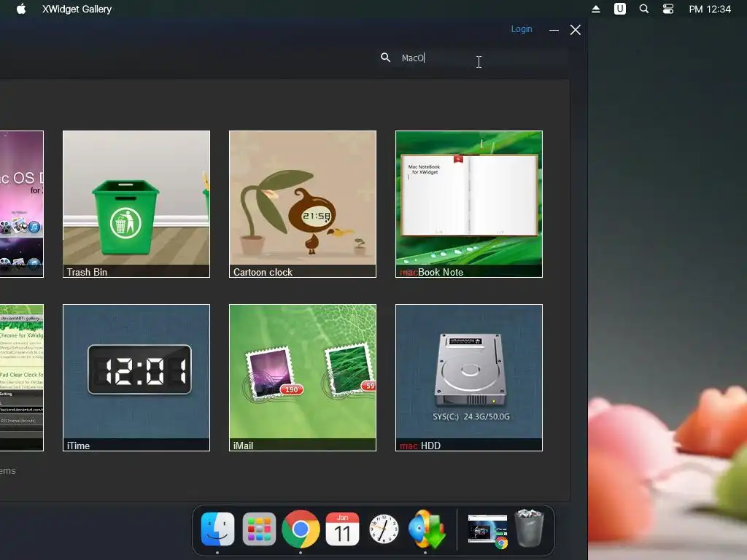This screenshot has width=747, height=560.
Task: Open the Trash Bin widget thumbnail
Action: [x=136, y=204]
